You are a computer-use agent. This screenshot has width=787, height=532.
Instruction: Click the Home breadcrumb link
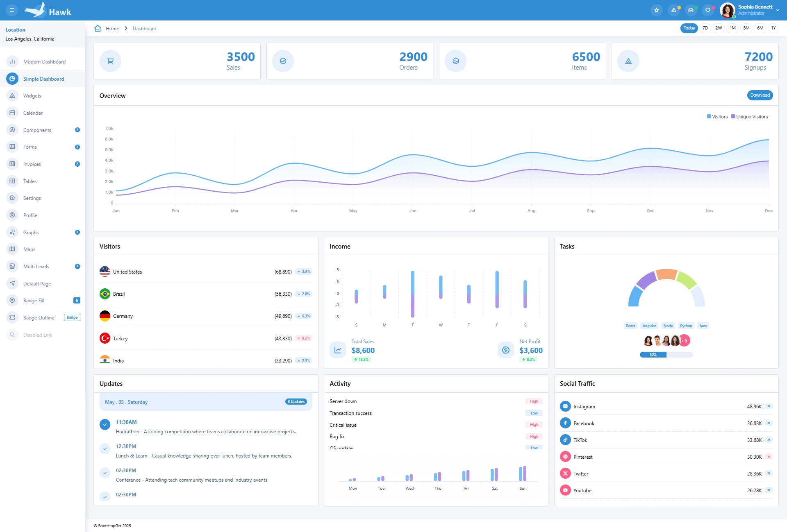coord(112,29)
